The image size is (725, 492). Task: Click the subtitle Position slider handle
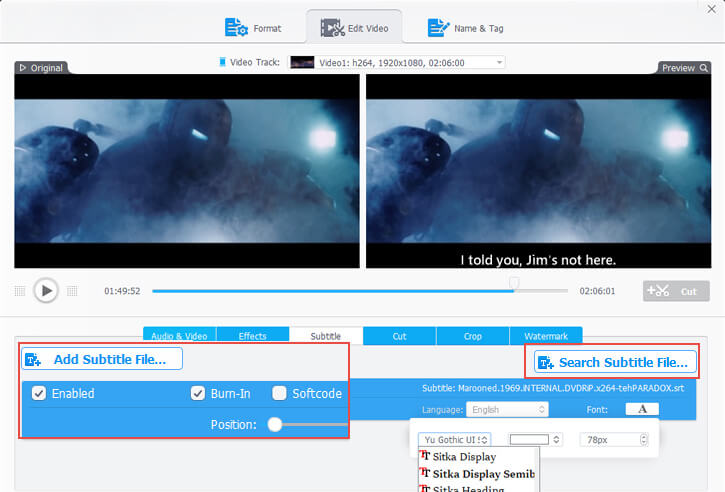click(275, 424)
